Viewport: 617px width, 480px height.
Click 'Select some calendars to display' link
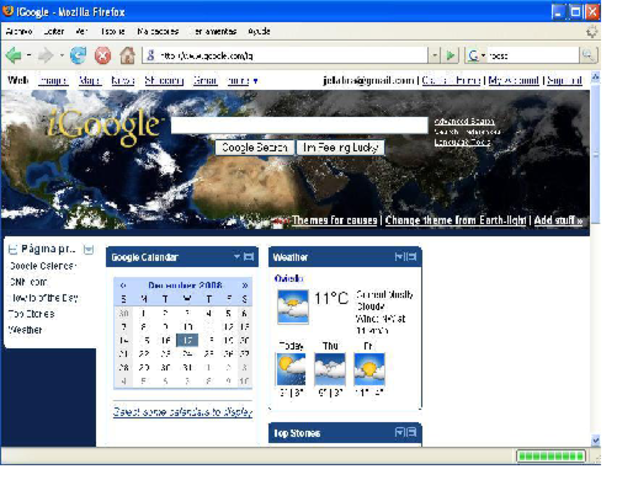click(x=183, y=412)
